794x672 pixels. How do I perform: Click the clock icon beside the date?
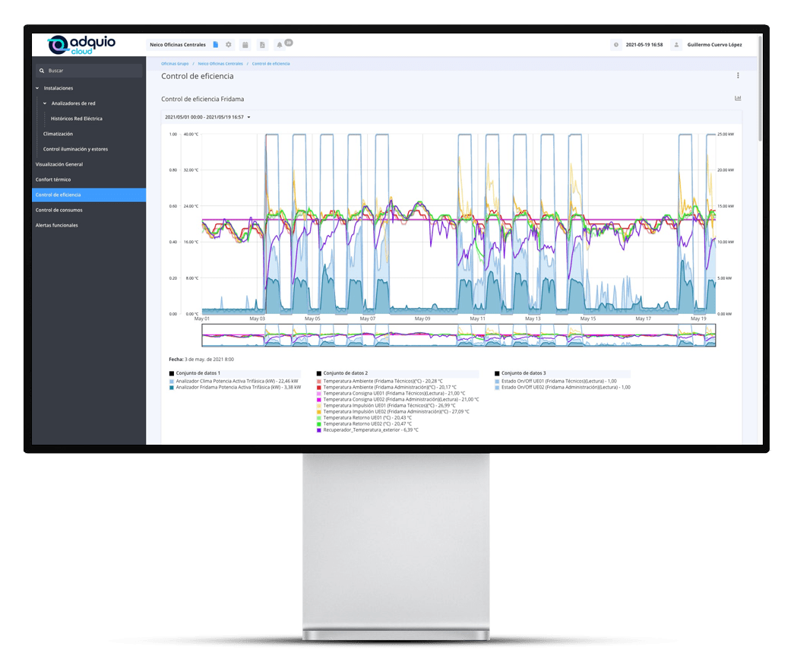(x=616, y=45)
